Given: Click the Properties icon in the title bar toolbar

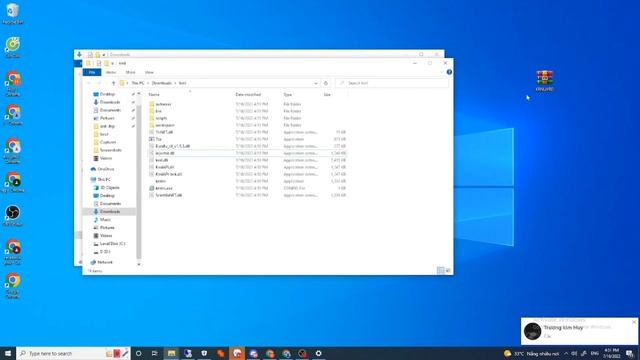Looking at the screenshot, I should point(99,63).
